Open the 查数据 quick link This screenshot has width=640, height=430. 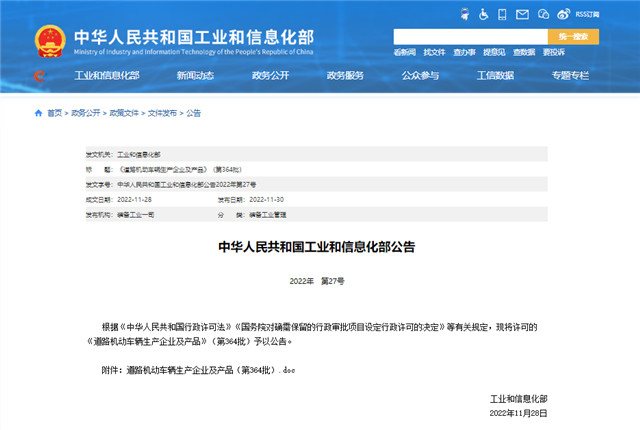[524, 52]
